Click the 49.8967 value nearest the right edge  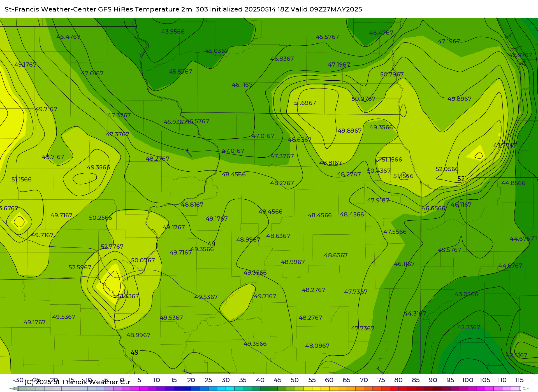coord(460,99)
